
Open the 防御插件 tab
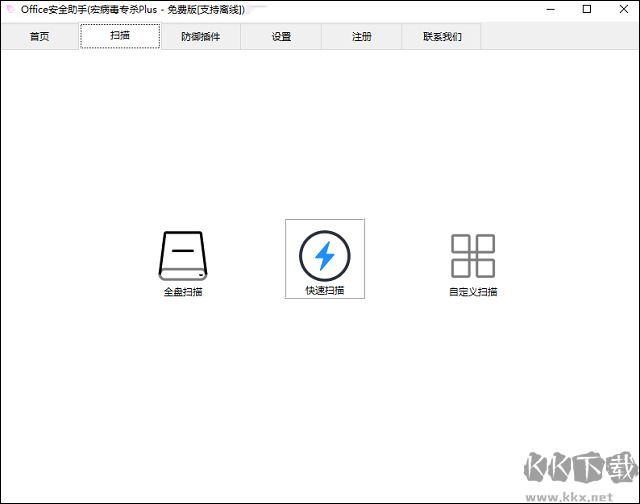pos(200,36)
